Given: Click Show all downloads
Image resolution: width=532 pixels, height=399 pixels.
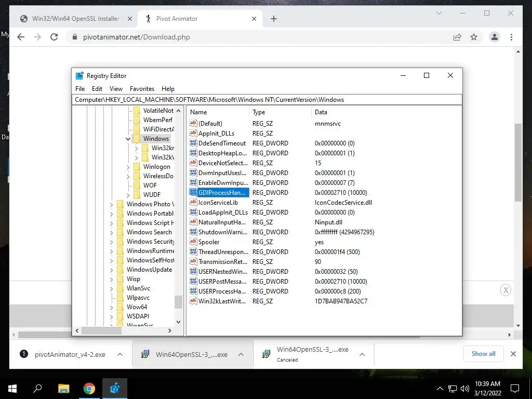Looking at the screenshot, I should tap(483, 354).
